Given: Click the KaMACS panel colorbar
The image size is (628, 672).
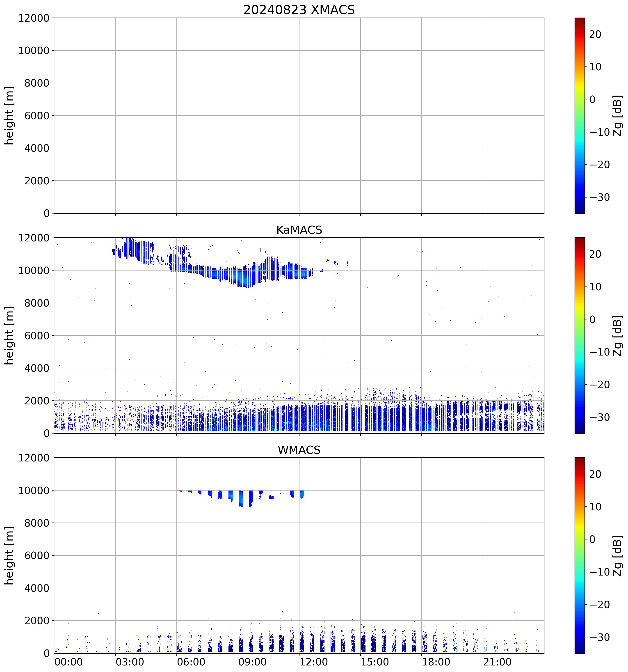Looking at the screenshot, I should [x=579, y=335].
